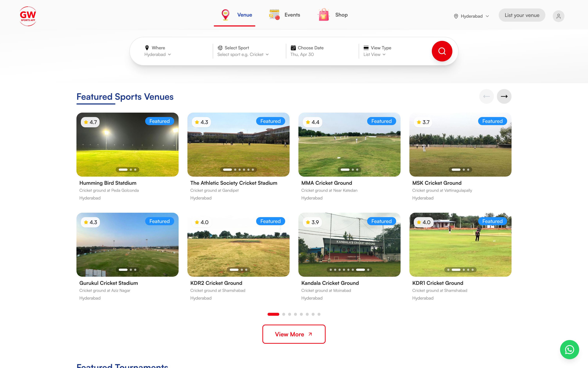Open the Humming Bird Statdium photo
Viewport: 588px width, 368px height.
point(127,145)
